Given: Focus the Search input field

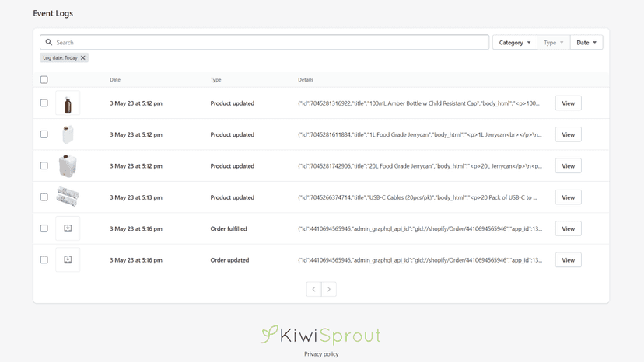Looking at the screenshot, I should [x=264, y=42].
